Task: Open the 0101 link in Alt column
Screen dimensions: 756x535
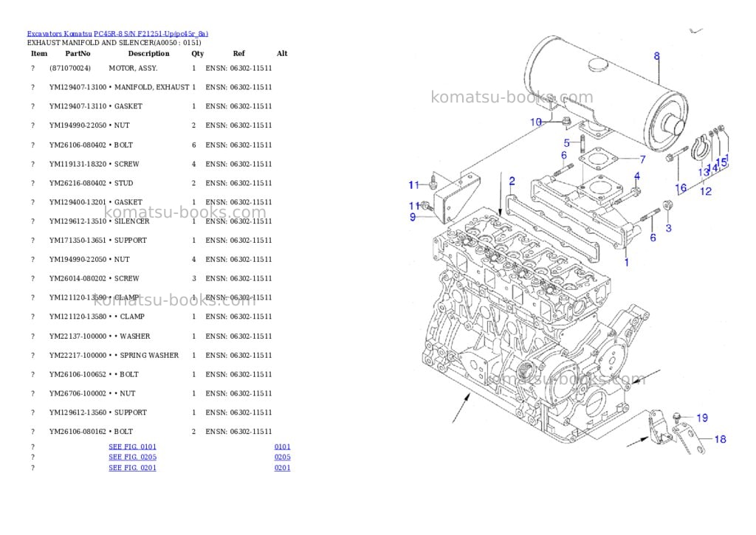Action: [283, 446]
